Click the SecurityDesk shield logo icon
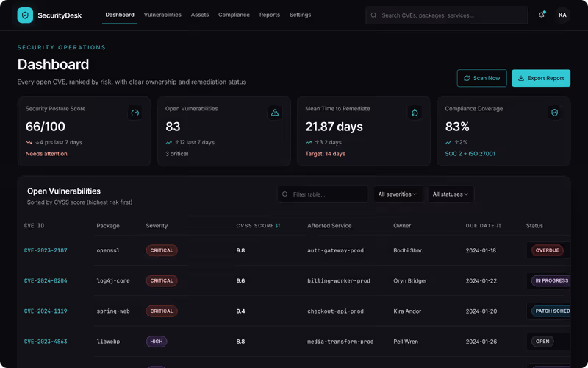 coord(25,15)
